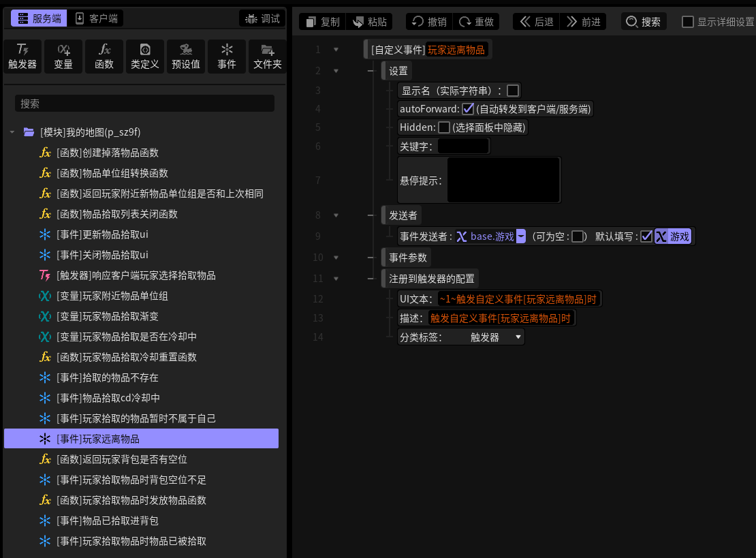Switch to the 服务端 tab

[39, 19]
